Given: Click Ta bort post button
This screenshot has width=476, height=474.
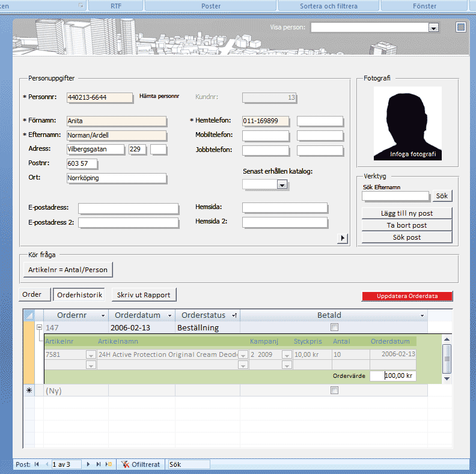Looking at the screenshot, I should tap(407, 225).
